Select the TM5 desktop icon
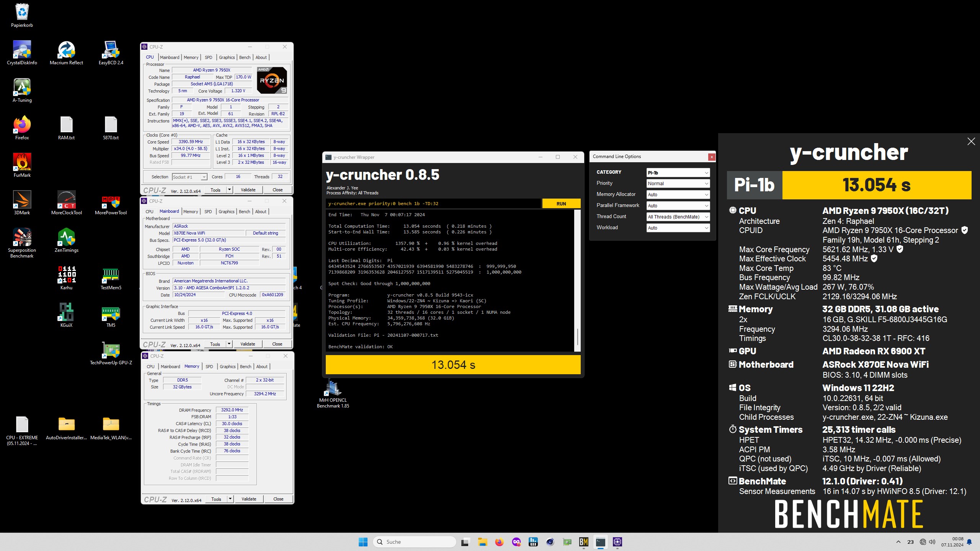This screenshot has width=980, height=551. click(111, 315)
